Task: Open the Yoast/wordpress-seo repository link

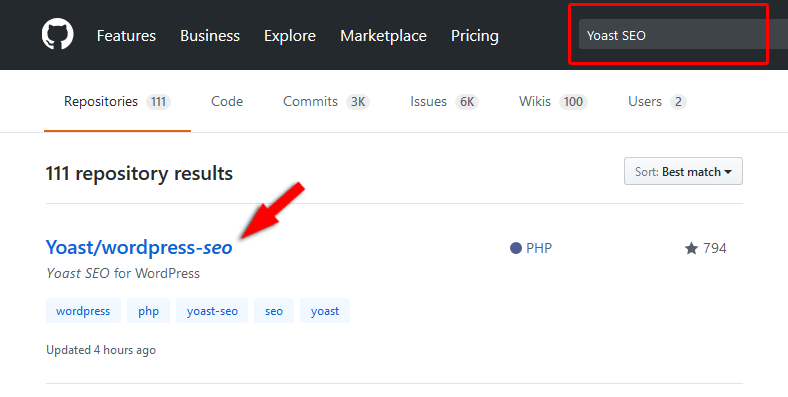Action: 139,247
